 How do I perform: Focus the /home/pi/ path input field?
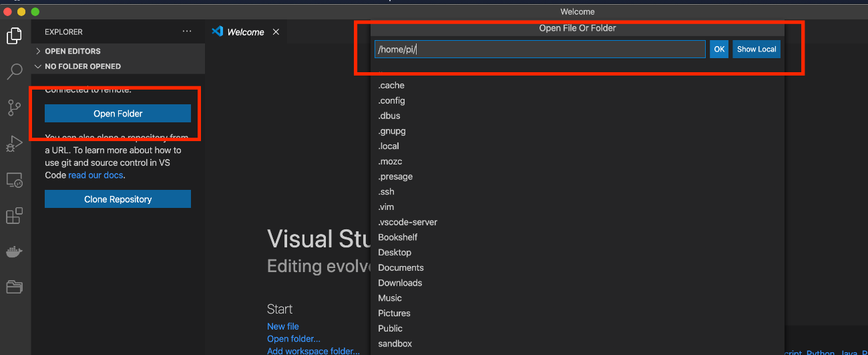pos(540,49)
